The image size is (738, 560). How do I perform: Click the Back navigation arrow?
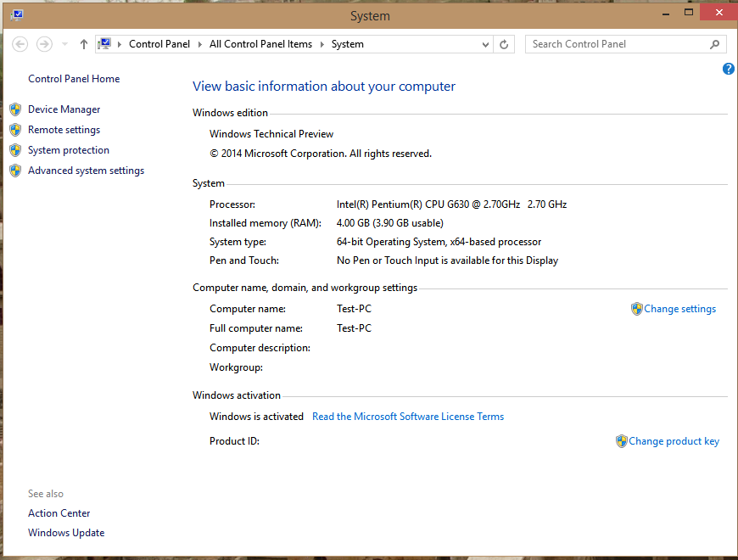click(20, 44)
